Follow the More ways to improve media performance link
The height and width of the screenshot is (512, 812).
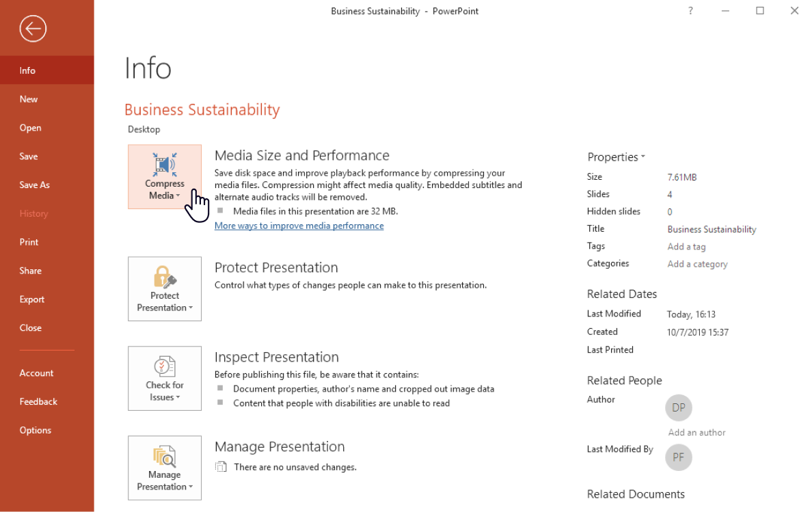click(299, 226)
